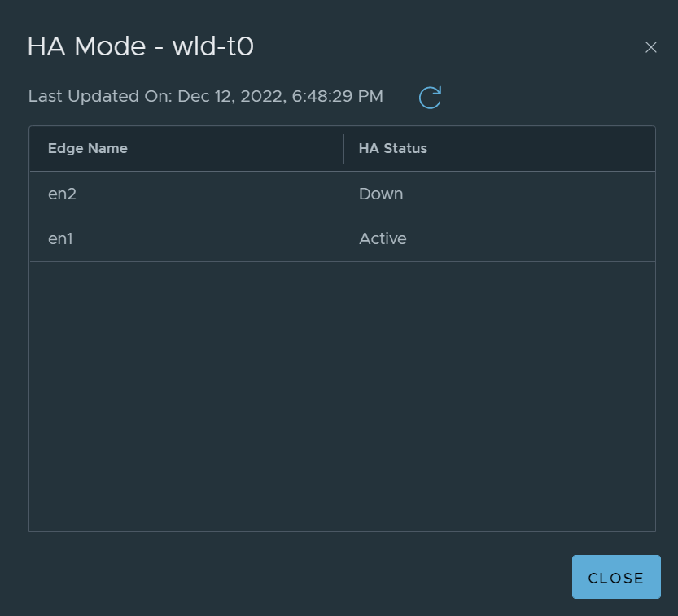Viewport: 678px width, 616px height.
Task: Sort by the Edge Name column header
Action: [88, 148]
